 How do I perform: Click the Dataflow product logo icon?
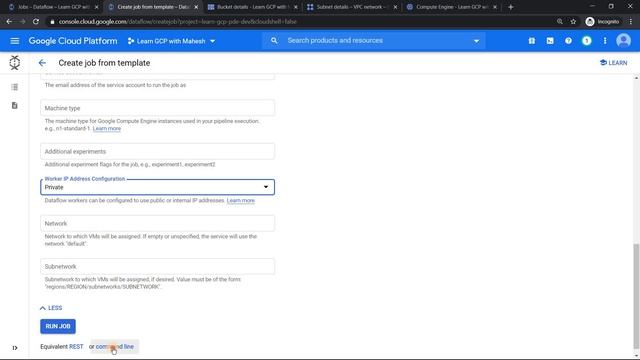click(x=15, y=62)
